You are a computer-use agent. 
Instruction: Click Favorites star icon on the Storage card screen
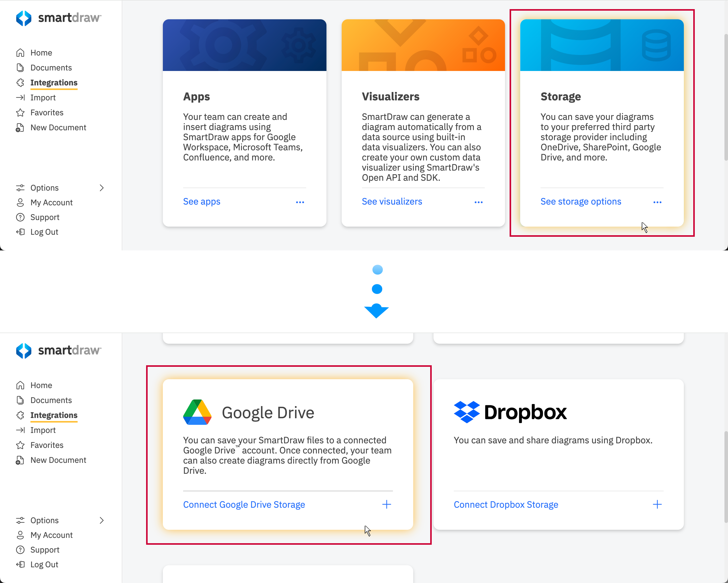[x=20, y=112]
